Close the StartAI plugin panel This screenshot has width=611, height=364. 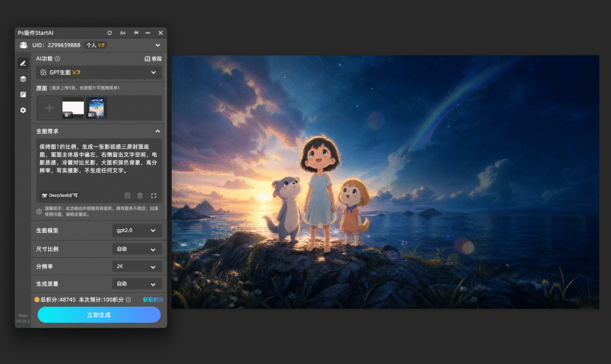tap(161, 33)
